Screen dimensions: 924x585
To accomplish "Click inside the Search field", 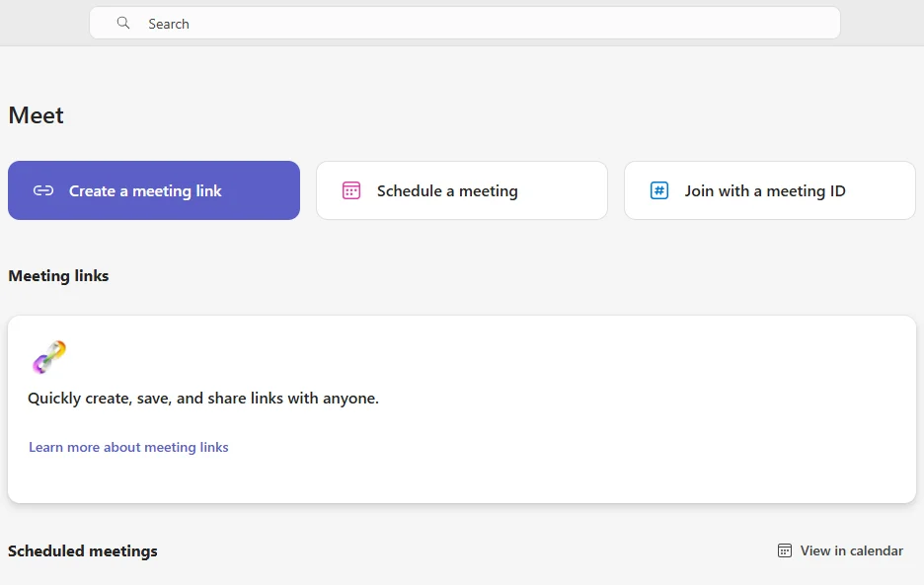I will (x=464, y=22).
